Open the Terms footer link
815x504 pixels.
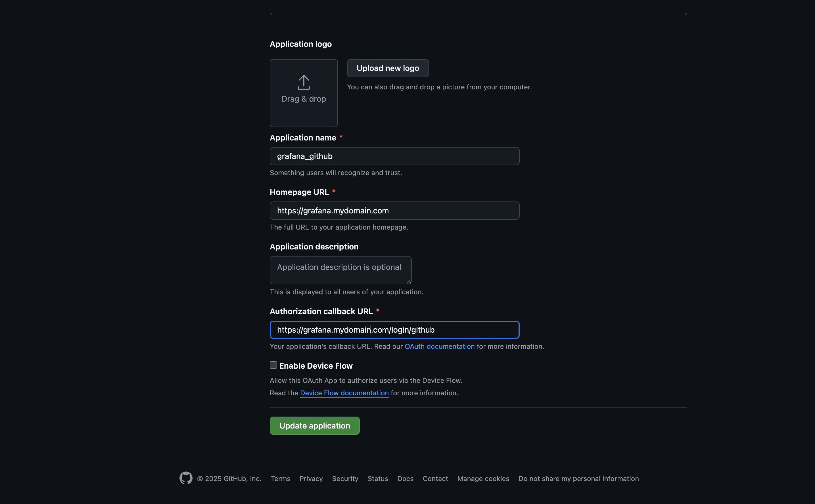point(280,479)
